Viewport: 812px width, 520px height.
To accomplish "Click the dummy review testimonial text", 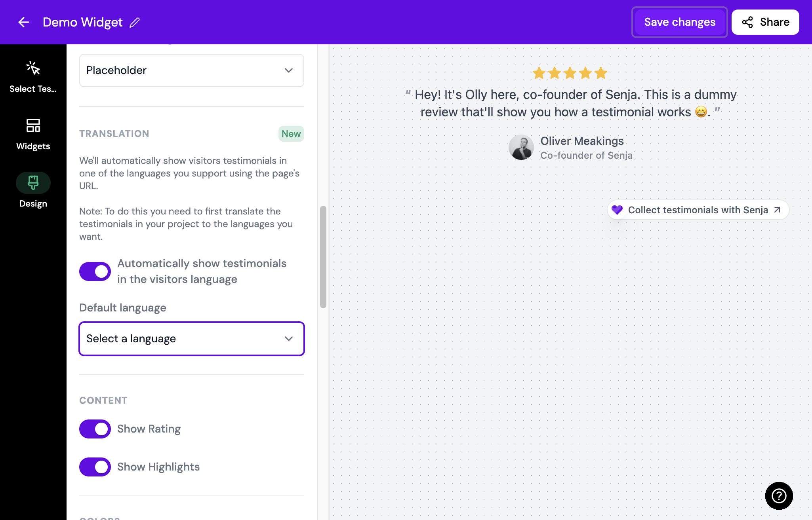I will 570,103.
